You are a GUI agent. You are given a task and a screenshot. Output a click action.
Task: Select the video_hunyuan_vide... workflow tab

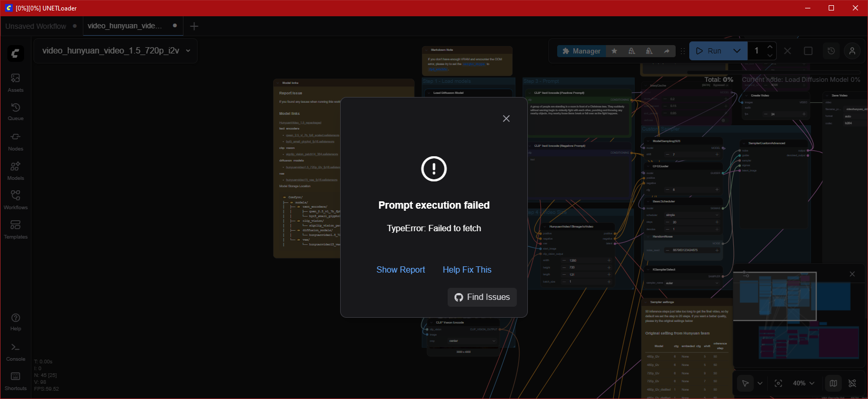[133, 26]
